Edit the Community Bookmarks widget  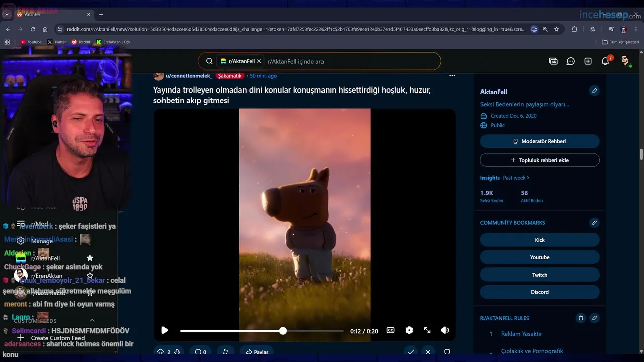tap(594, 223)
